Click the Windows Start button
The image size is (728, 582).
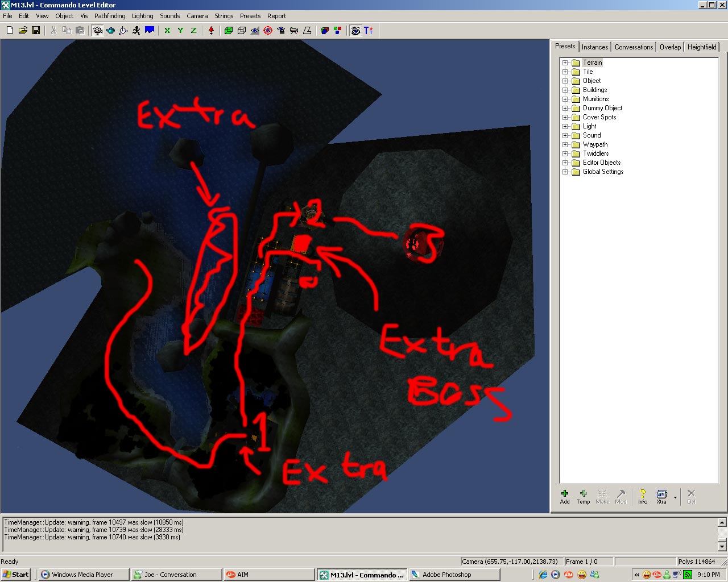[16, 575]
